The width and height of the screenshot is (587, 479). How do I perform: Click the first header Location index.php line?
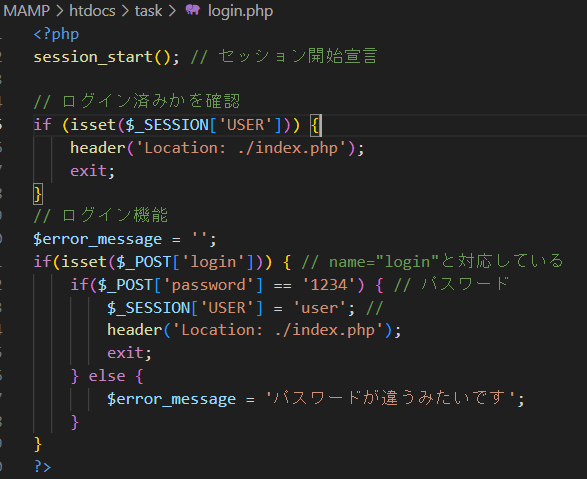click(x=217, y=148)
